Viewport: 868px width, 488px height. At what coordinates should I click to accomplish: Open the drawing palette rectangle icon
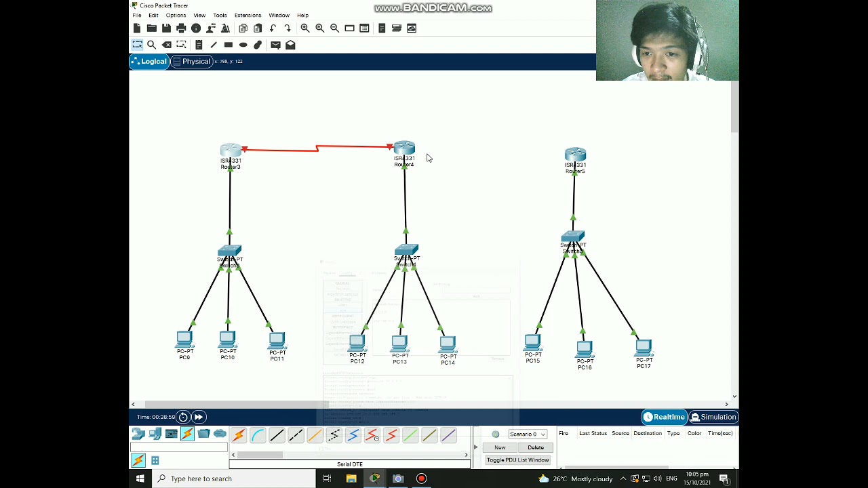pyautogui.click(x=349, y=28)
